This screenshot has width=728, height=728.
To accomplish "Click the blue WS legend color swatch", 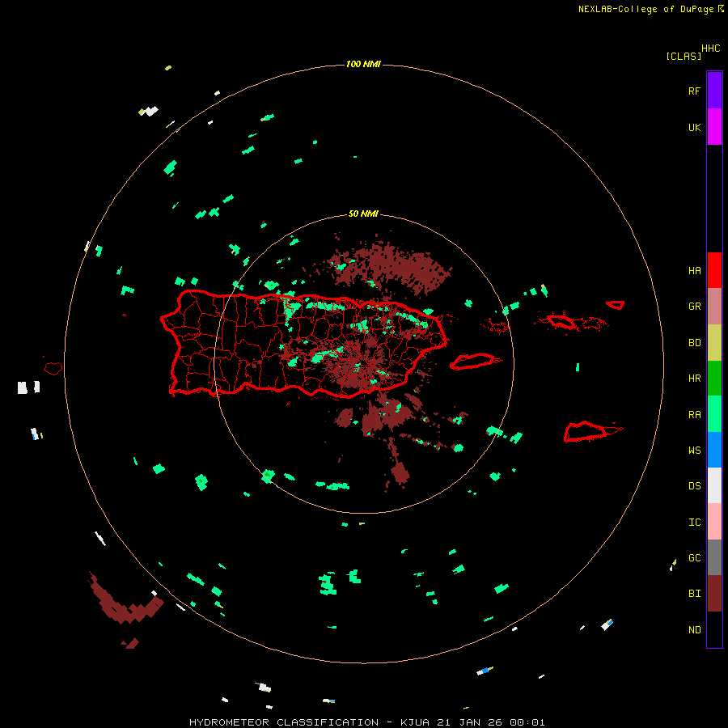I will pos(714,450).
